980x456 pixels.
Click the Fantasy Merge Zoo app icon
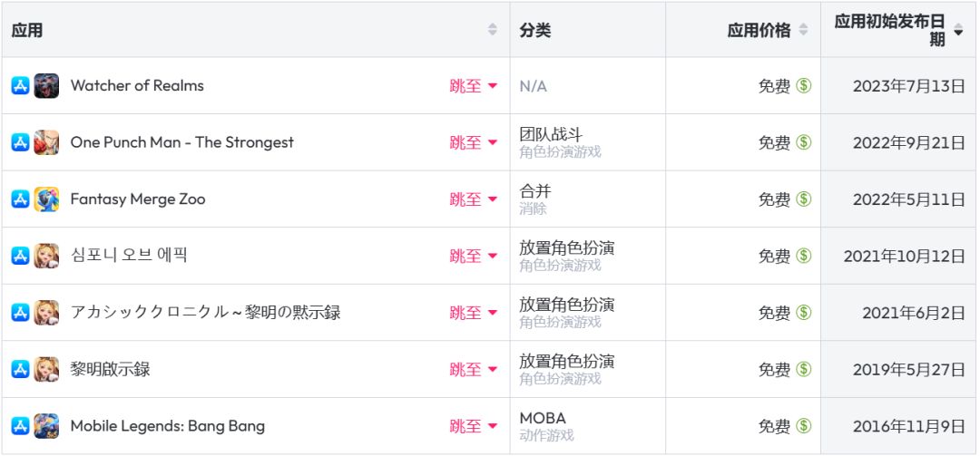[x=46, y=199]
